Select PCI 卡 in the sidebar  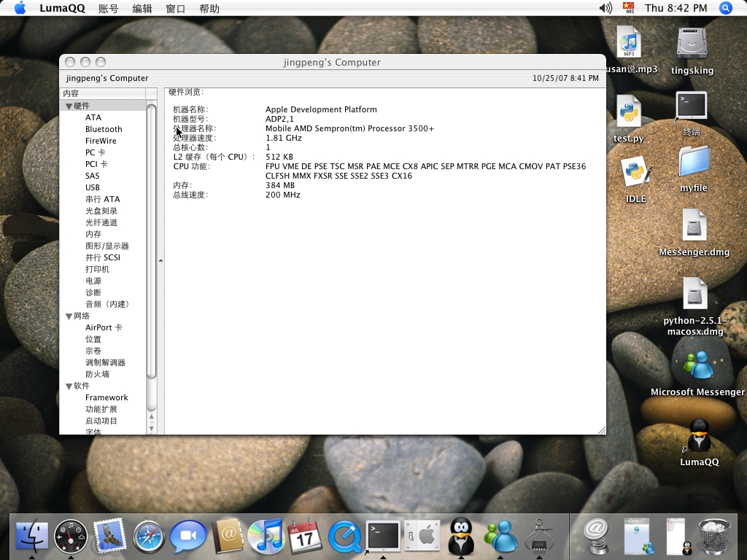96,164
